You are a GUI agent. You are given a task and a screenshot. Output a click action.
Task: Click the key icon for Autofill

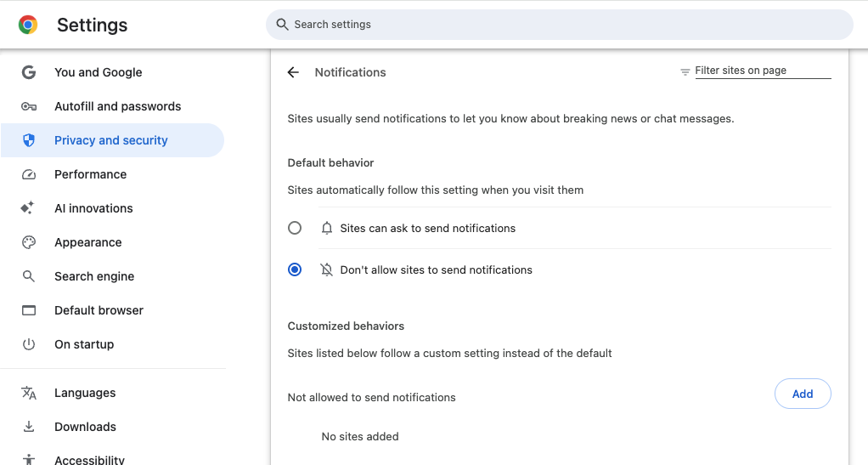29,106
